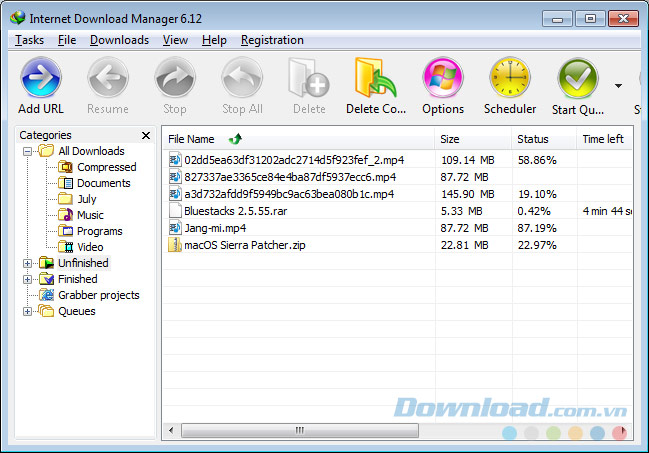Click the Jang-mi.mp4 video file icon
The height and width of the screenshot is (453, 649).
(x=175, y=228)
